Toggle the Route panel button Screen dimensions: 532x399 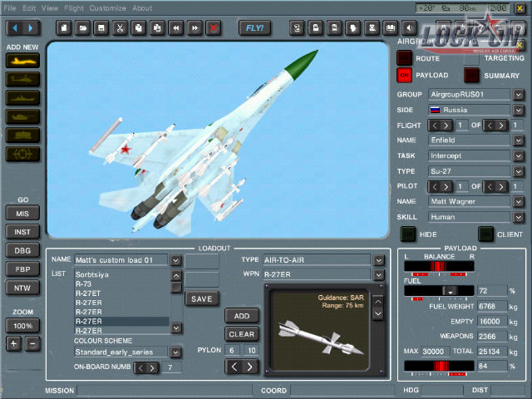coord(404,58)
